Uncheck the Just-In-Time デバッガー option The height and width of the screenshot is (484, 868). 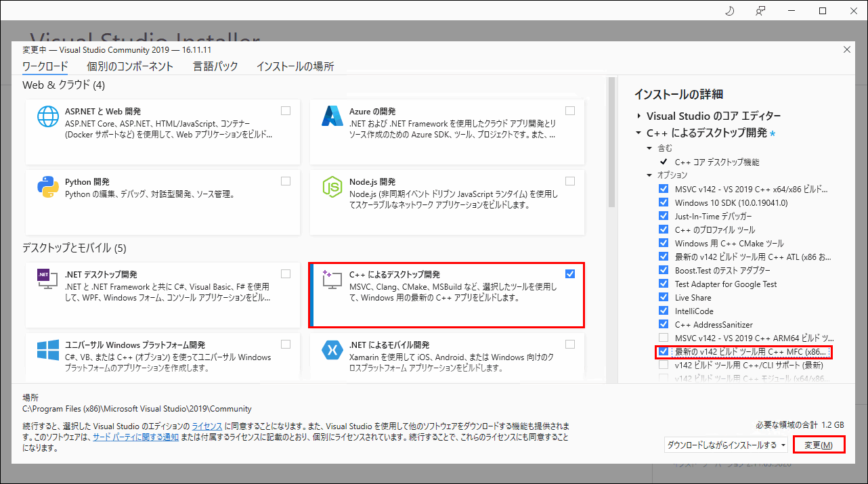(664, 216)
